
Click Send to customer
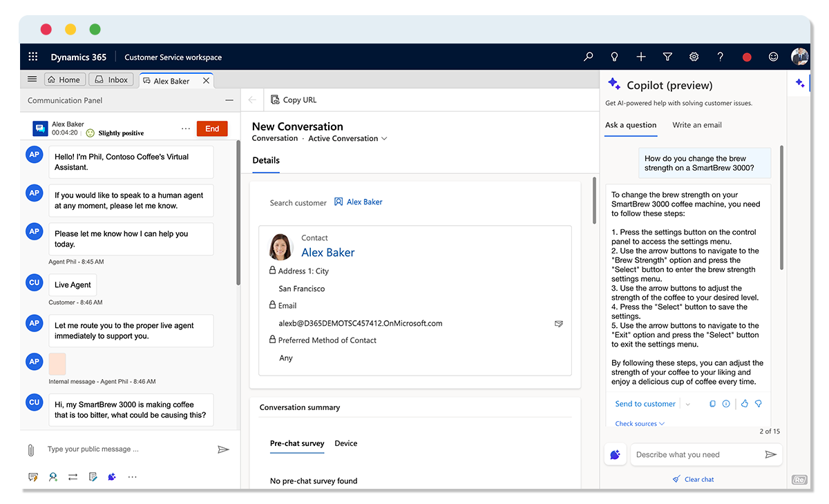pyautogui.click(x=645, y=404)
